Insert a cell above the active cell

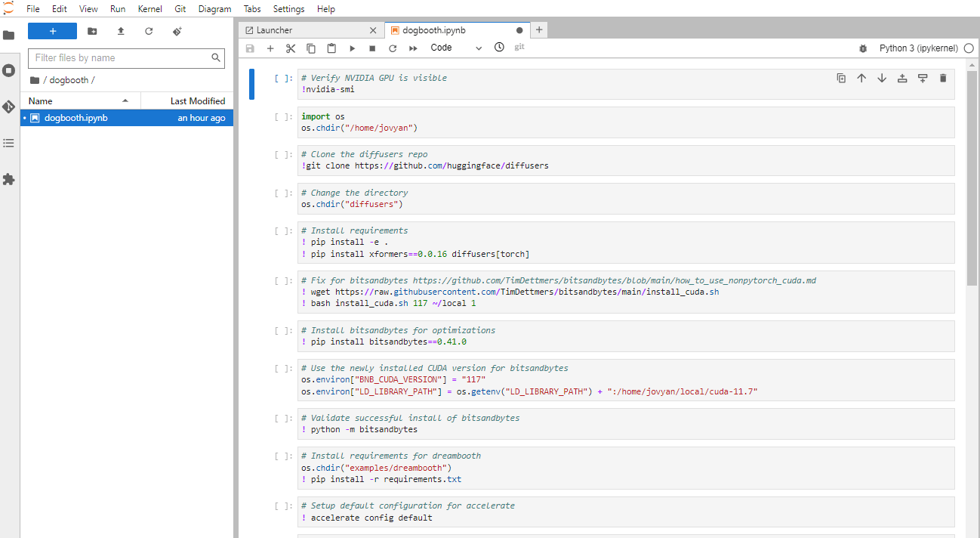(x=902, y=78)
